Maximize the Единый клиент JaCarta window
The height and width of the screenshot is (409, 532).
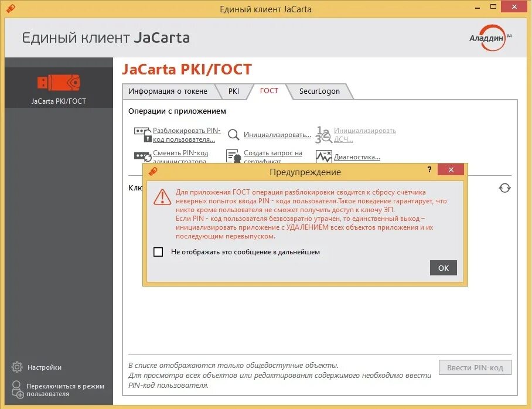point(493,6)
